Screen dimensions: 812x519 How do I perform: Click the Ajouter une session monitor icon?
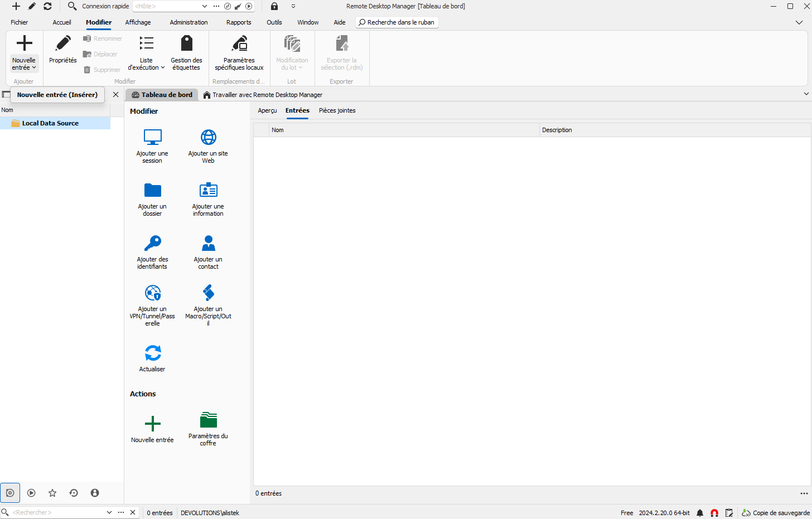(x=152, y=137)
